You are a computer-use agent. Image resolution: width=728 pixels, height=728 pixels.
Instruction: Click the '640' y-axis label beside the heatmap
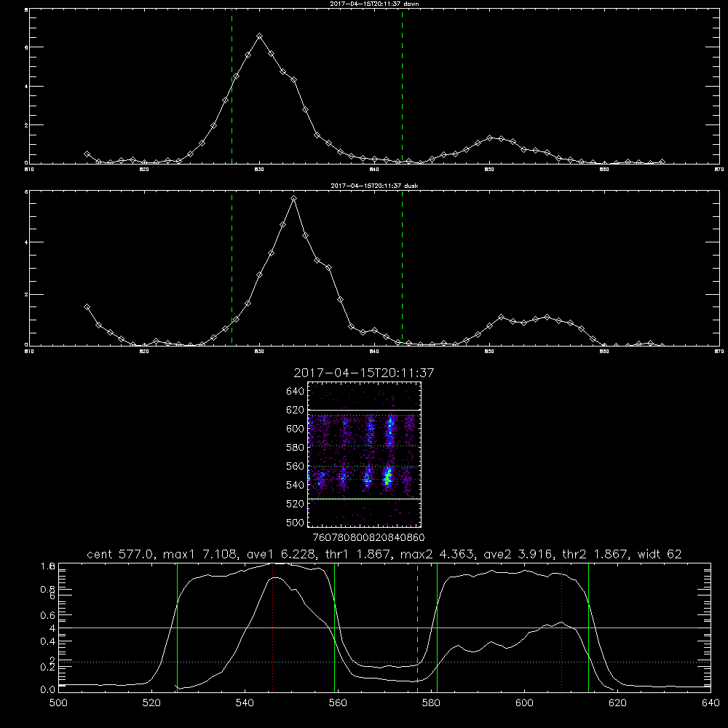pyautogui.click(x=296, y=392)
